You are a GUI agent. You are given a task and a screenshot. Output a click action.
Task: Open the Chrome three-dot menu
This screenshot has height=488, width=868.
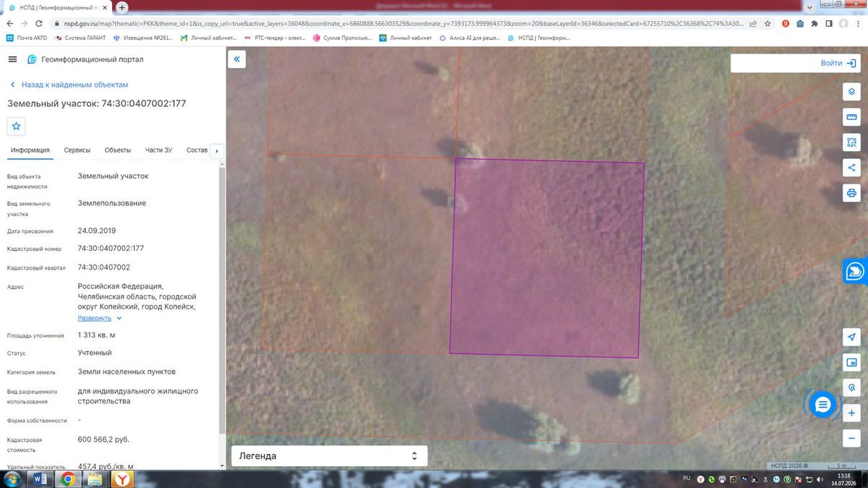click(x=859, y=23)
